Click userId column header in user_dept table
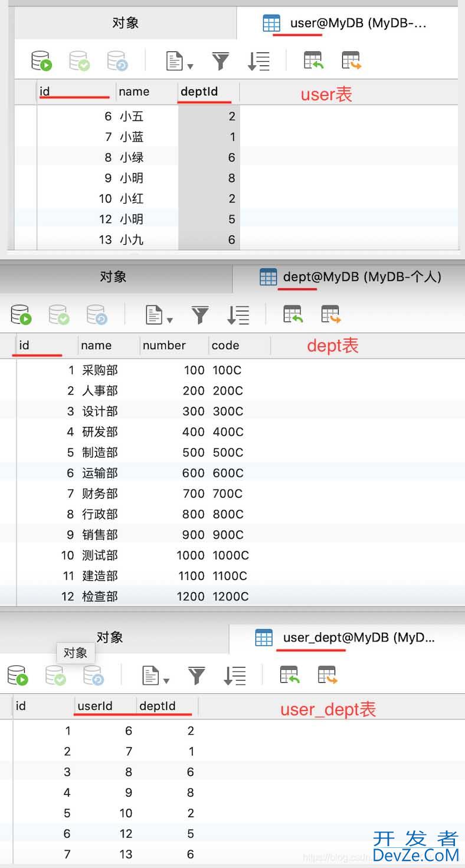 (106, 706)
